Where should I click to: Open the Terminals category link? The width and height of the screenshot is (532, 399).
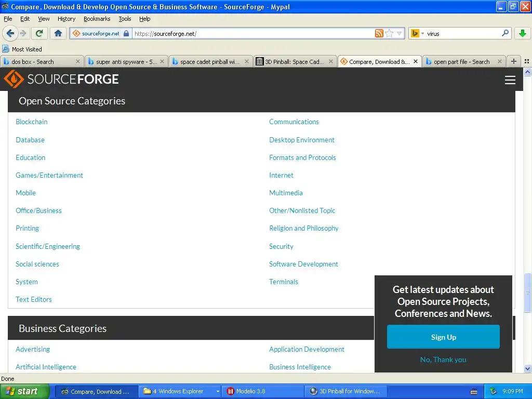283,282
